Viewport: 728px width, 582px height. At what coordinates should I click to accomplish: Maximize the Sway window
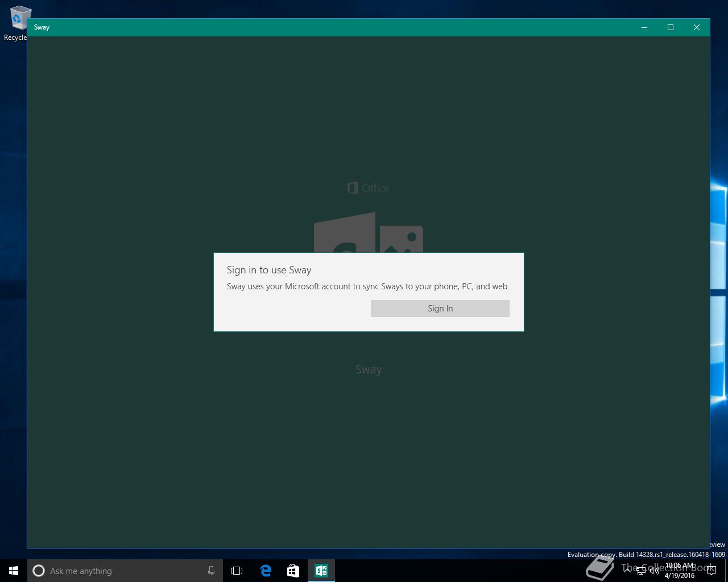pos(671,27)
